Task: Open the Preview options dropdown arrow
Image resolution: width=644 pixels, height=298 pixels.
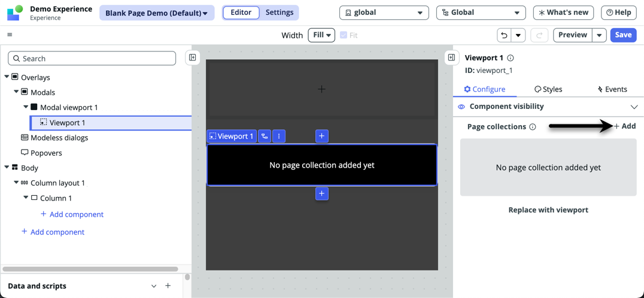Action: (x=599, y=35)
